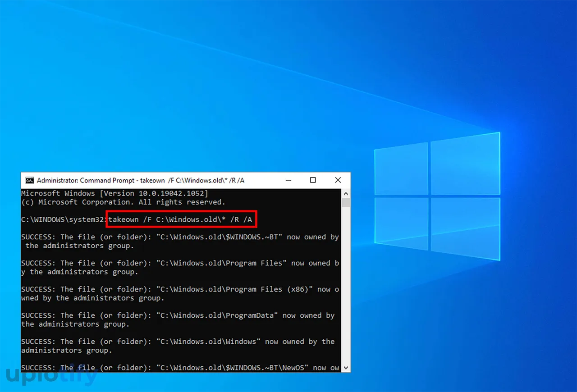Open the Command Prompt system menu icon
This screenshot has width=577, height=392.
(30, 181)
